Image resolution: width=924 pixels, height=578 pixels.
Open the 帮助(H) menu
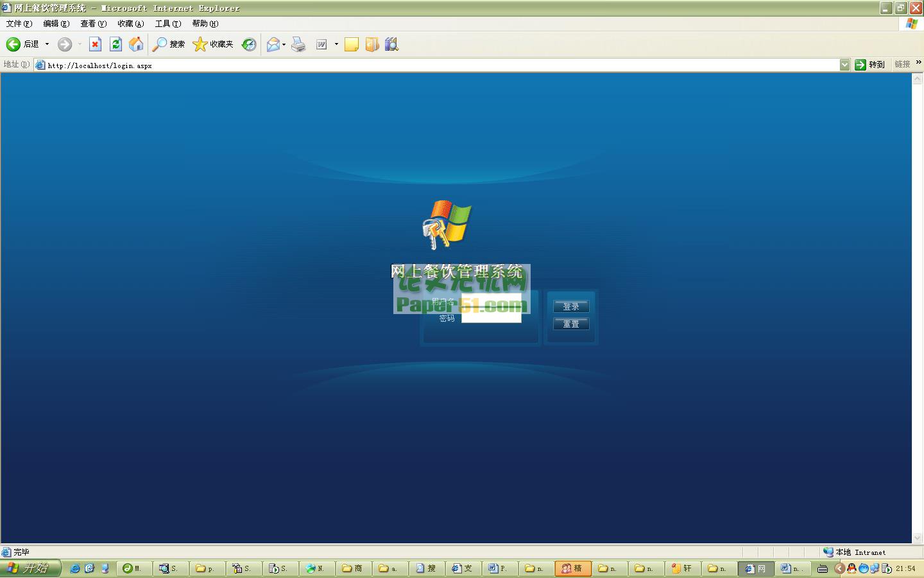205,24
